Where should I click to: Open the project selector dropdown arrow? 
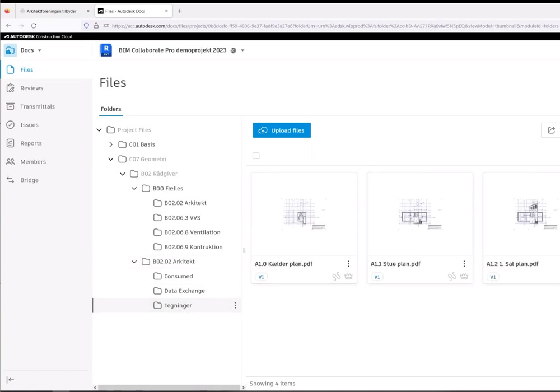(242, 50)
